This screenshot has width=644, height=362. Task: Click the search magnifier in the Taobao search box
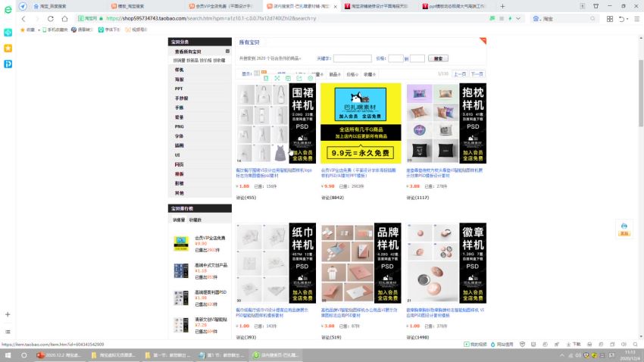tap(592, 18)
